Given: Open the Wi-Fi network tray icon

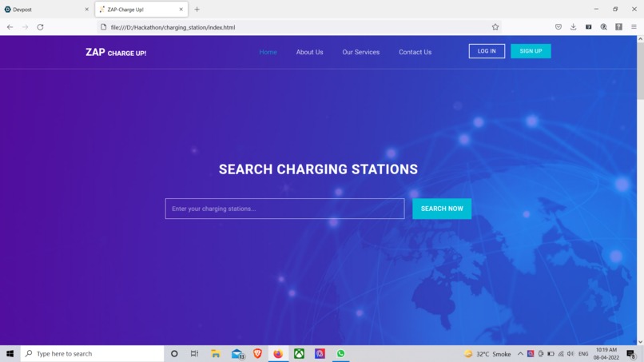Looking at the screenshot, I should pyautogui.click(x=561, y=354).
